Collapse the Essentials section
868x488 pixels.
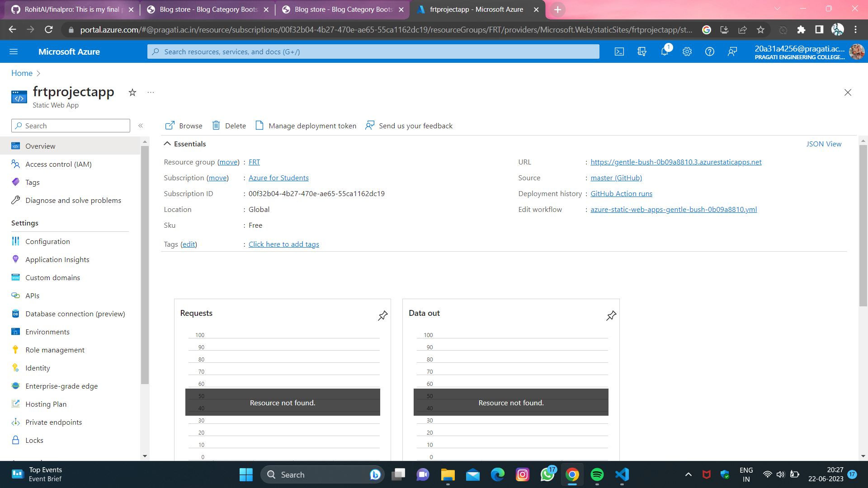[x=167, y=144]
